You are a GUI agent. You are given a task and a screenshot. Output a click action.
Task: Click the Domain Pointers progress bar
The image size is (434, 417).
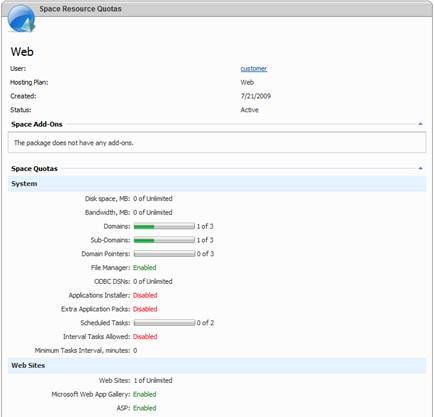click(x=164, y=254)
